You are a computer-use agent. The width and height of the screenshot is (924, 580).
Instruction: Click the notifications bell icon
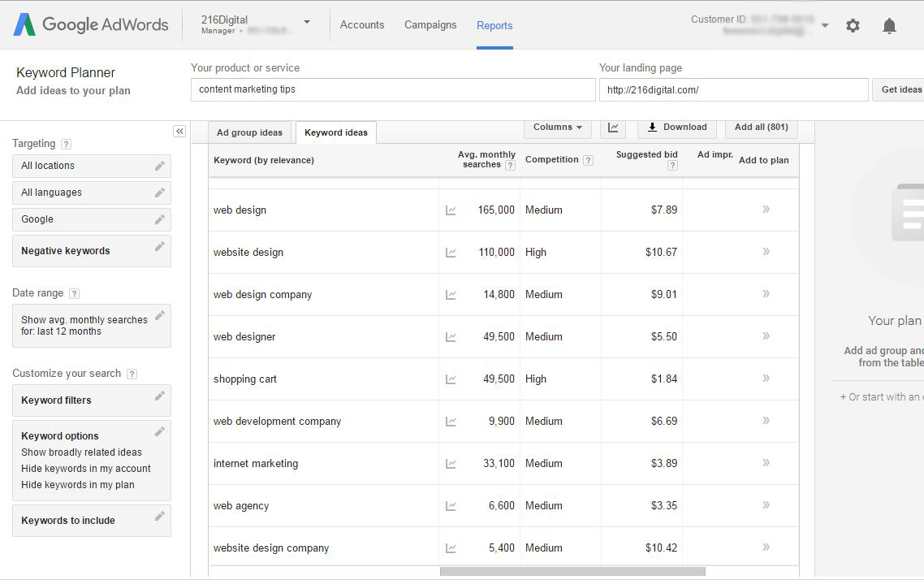(x=889, y=26)
